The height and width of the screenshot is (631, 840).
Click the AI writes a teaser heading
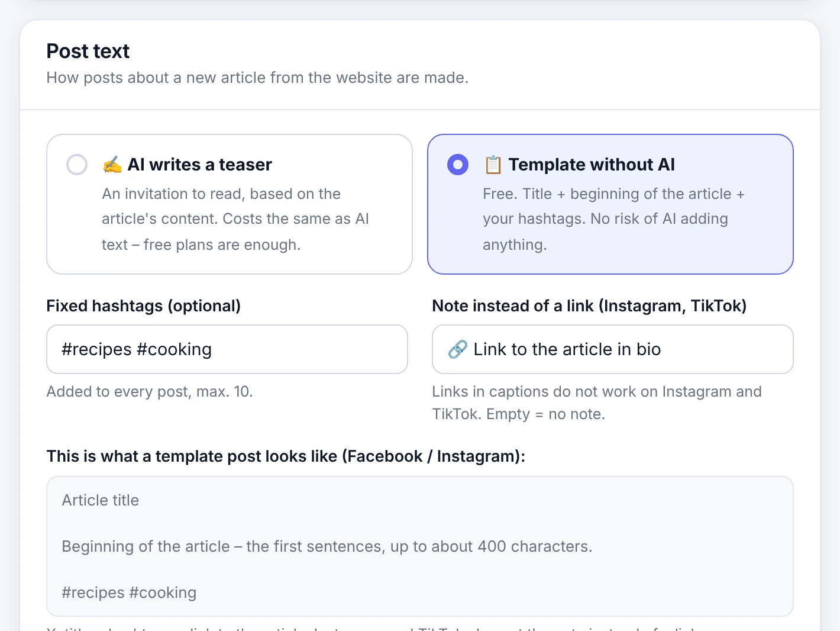coord(200,165)
